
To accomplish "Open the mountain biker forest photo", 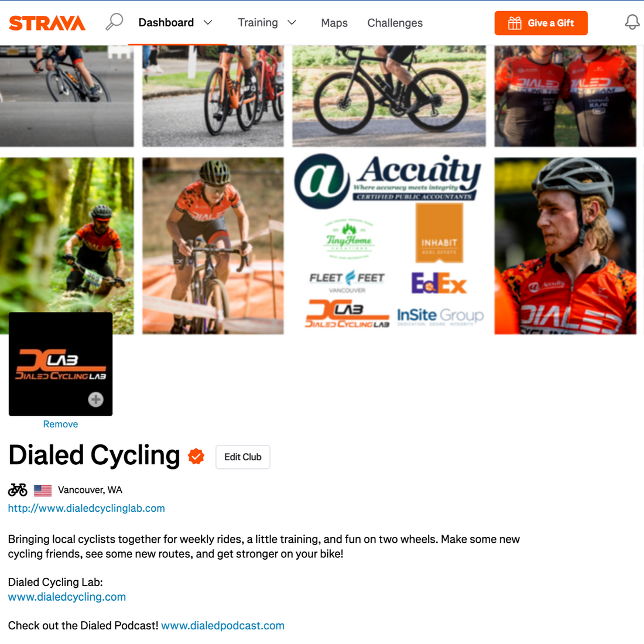I will [67, 246].
